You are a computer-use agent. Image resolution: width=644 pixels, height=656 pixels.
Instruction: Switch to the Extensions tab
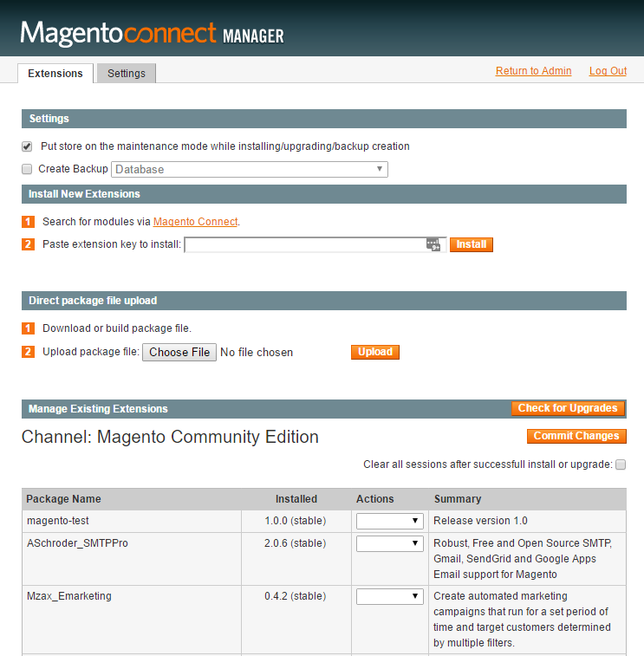[55, 73]
